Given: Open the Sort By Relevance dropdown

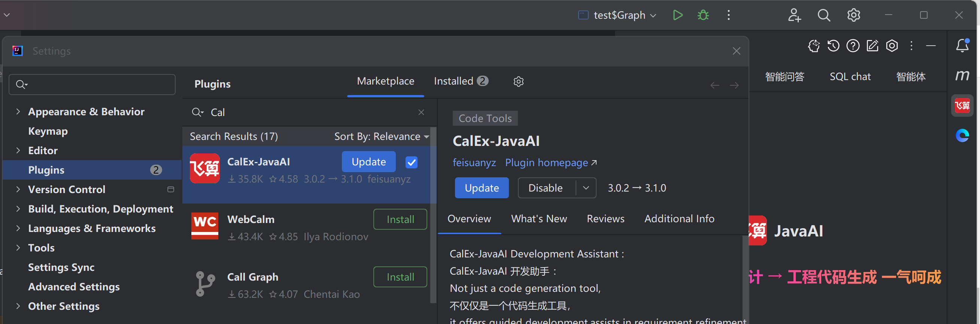Looking at the screenshot, I should pos(382,137).
